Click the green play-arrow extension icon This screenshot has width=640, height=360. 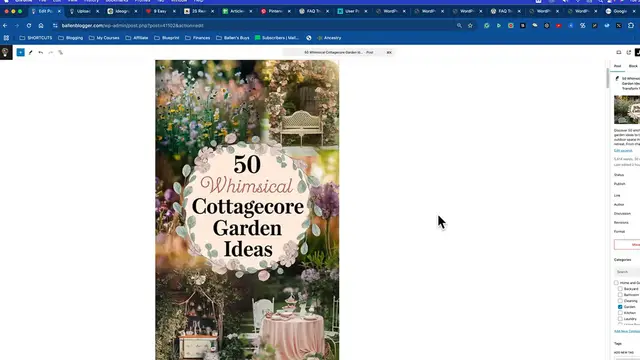(x=499, y=25)
